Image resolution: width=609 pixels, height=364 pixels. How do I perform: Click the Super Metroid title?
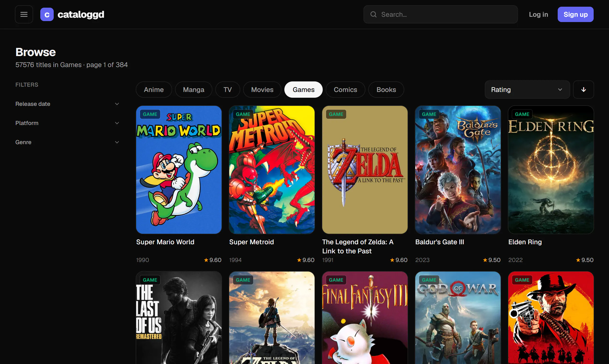[251, 242]
